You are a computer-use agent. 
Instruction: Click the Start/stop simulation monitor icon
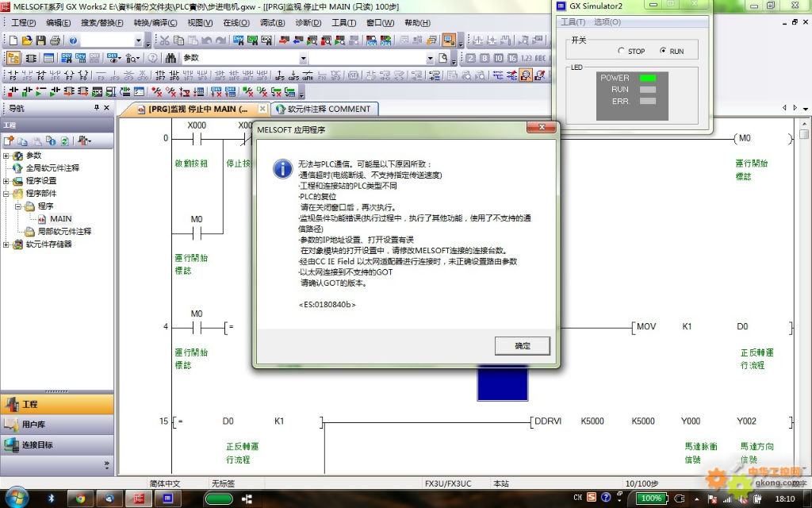[449, 40]
